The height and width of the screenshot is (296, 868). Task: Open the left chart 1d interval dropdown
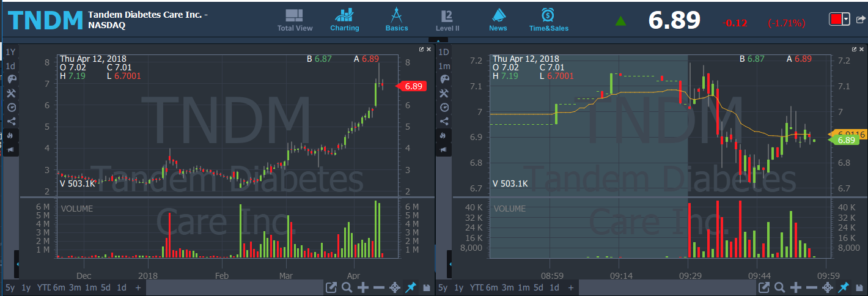pos(11,65)
